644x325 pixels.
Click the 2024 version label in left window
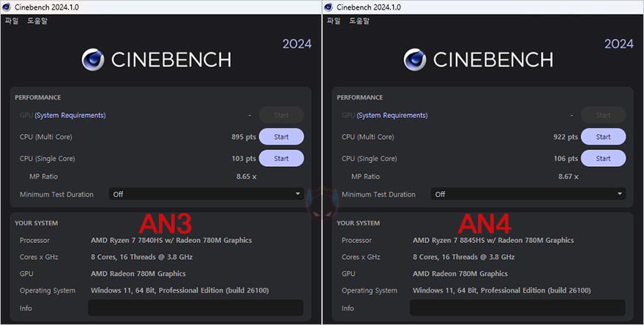point(297,44)
